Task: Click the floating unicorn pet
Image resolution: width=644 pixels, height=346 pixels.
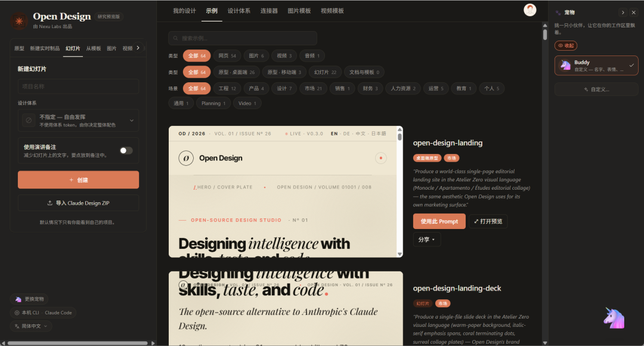Action: (614, 318)
